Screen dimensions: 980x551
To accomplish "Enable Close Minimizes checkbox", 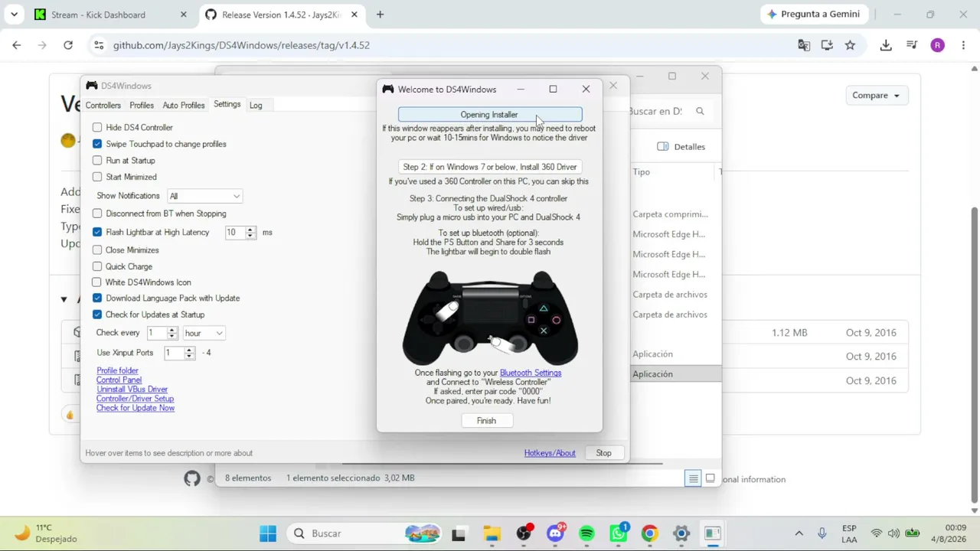I will click(97, 249).
